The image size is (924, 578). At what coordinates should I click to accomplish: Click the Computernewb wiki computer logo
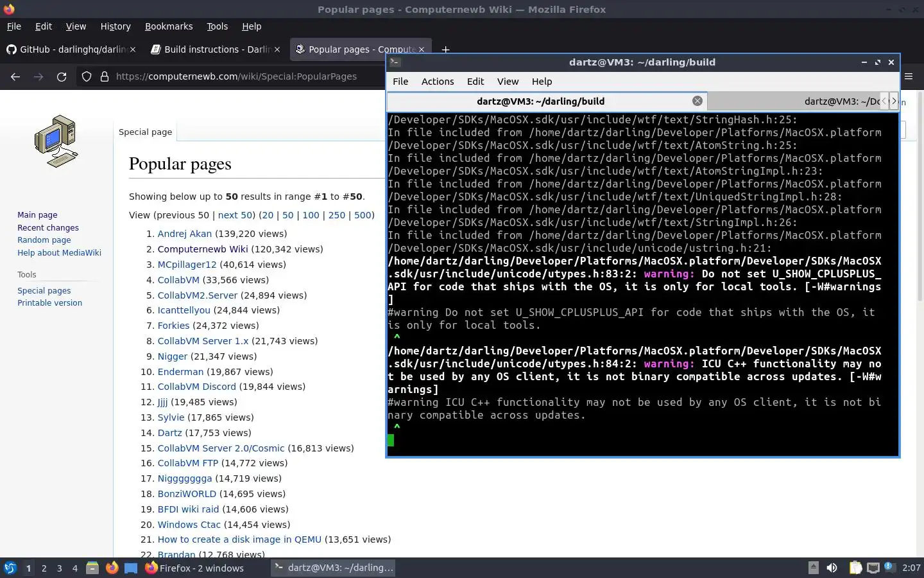[56, 141]
